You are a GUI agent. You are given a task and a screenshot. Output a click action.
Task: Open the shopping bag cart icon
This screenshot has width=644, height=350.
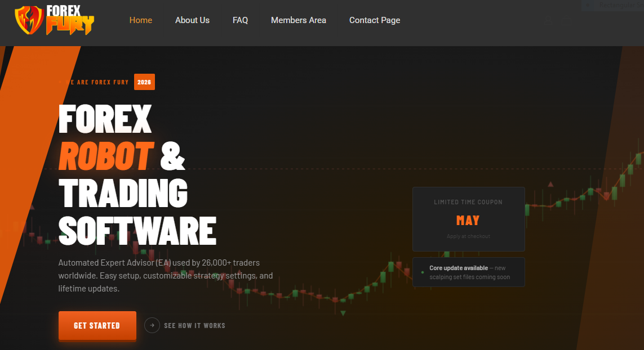tap(567, 20)
